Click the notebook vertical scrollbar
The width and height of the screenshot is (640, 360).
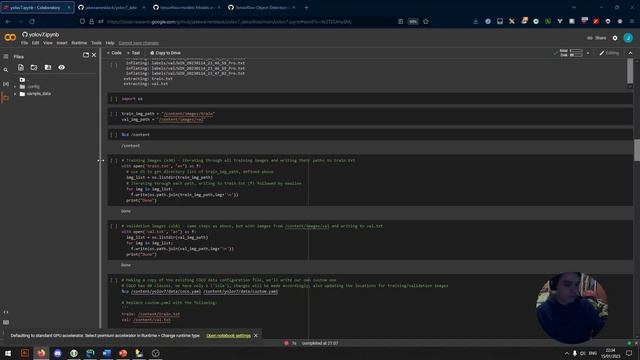tap(637, 150)
